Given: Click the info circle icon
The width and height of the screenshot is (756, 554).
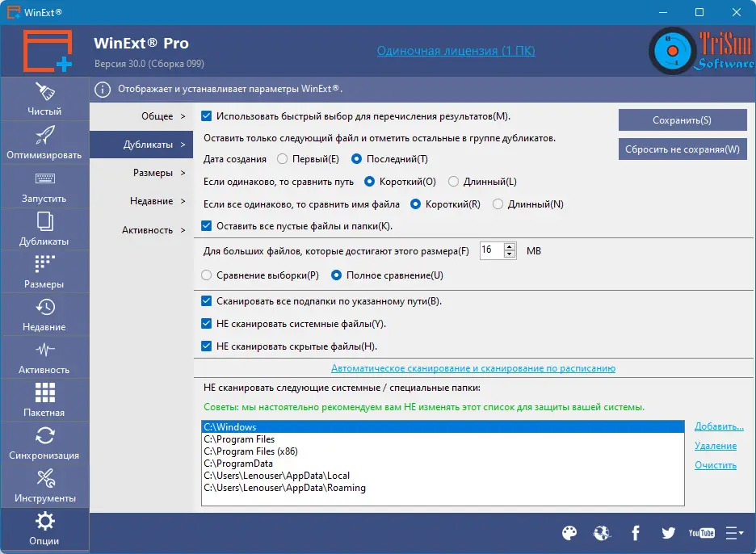Looking at the screenshot, I should click(103, 89).
